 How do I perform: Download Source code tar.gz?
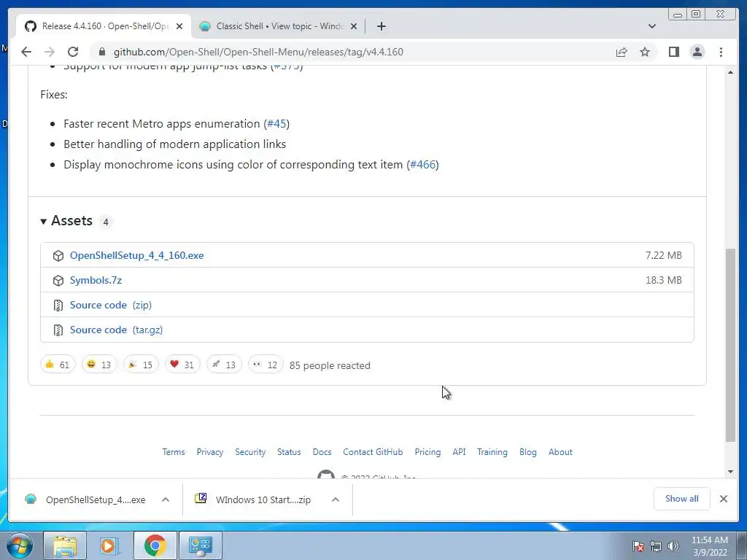116,330
